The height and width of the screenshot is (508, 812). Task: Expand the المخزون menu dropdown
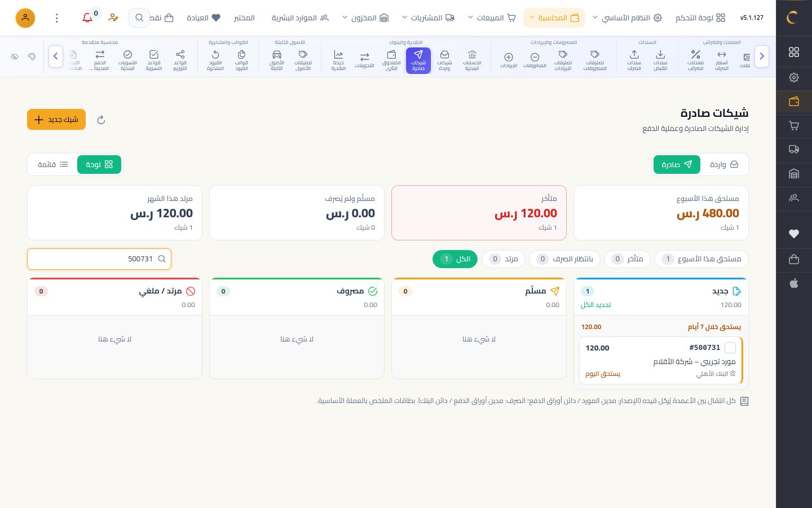coord(365,18)
